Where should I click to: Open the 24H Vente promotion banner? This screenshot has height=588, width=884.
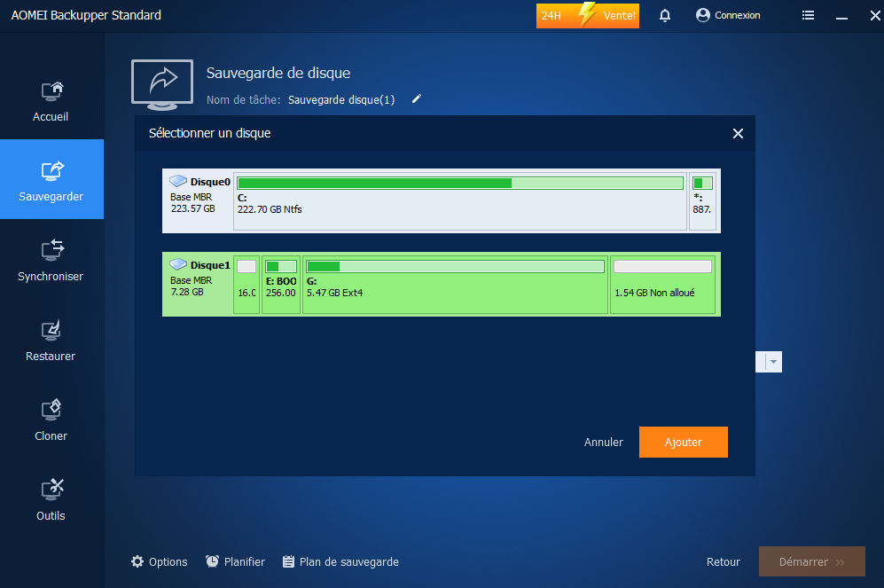[x=588, y=15]
